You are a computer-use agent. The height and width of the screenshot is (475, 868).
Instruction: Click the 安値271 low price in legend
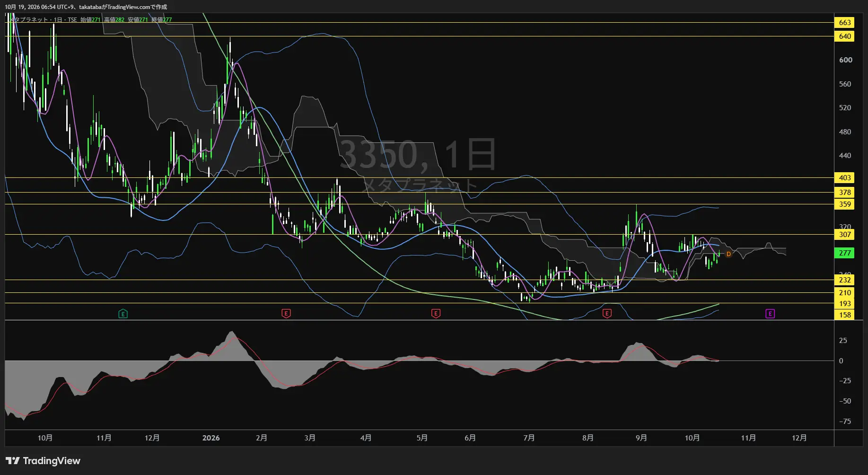tap(138, 20)
